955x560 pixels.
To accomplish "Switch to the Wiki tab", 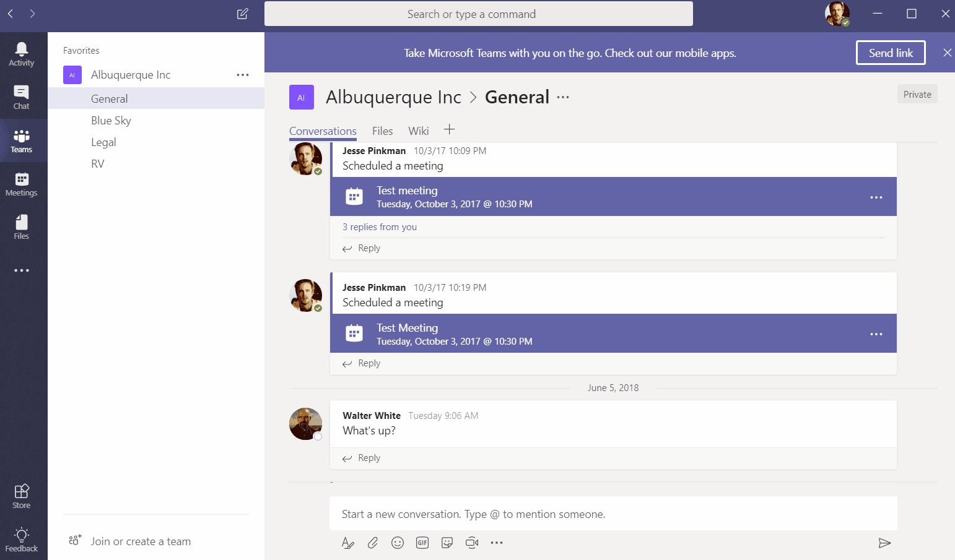I will (x=419, y=131).
